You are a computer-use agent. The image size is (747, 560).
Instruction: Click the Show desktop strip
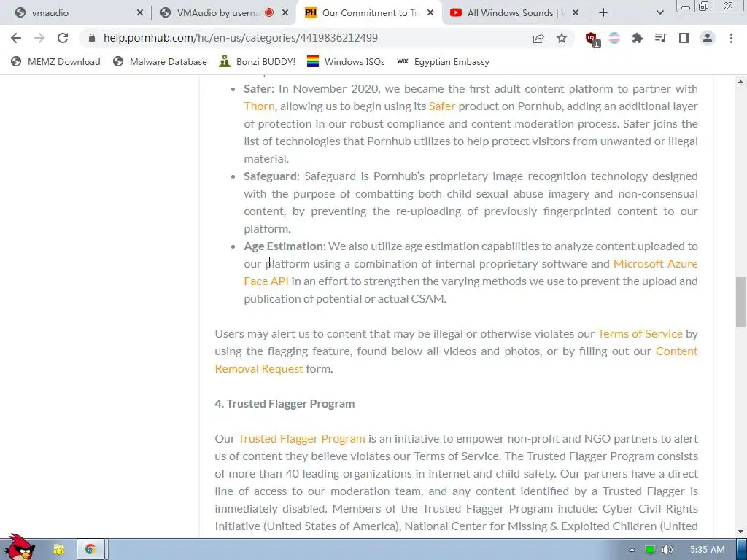coord(741,550)
